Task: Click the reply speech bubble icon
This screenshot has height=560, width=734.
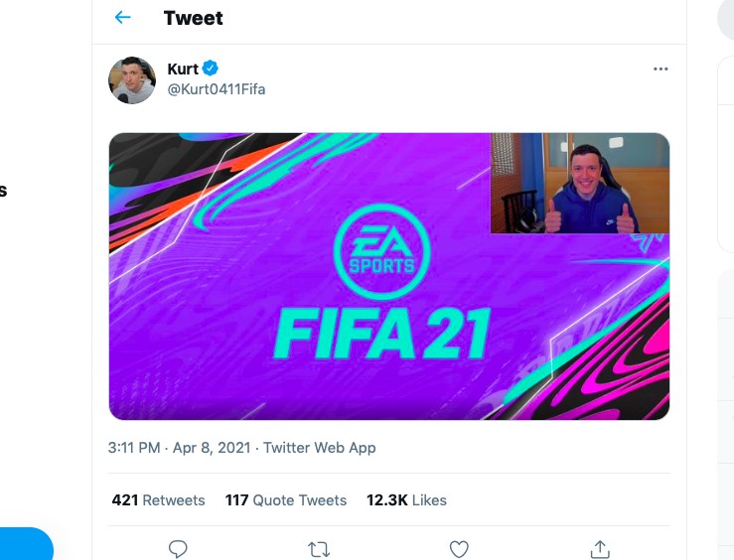Action: click(x=179, y=548)
